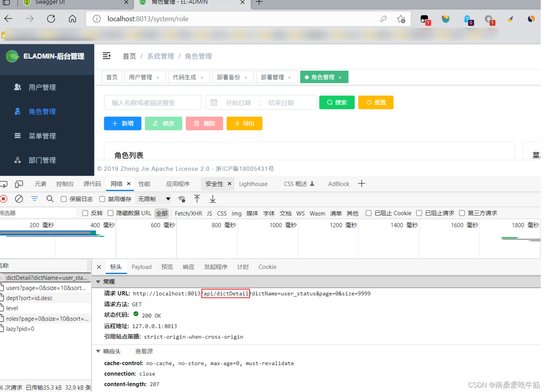Click 系统管理 breadcrumb link
The height and width of the screenshot is (392, 546).
[161, 56]
